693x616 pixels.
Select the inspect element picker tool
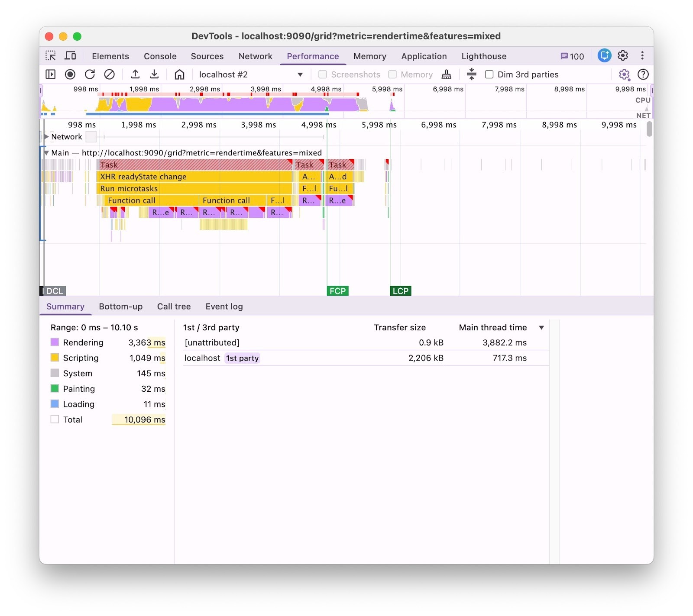click(x=51, y=56)
